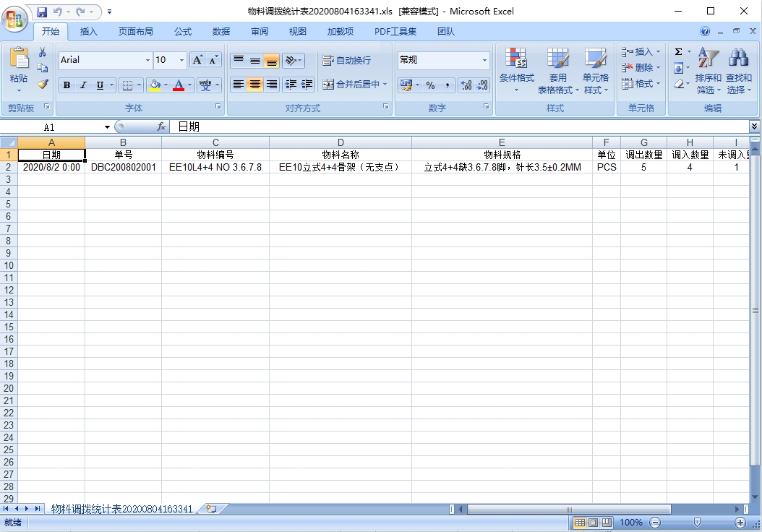The width and height of the screenshot is (762, 532).
Task: Open the Name Box dropdown arrow
Action: tap(107, 127)
